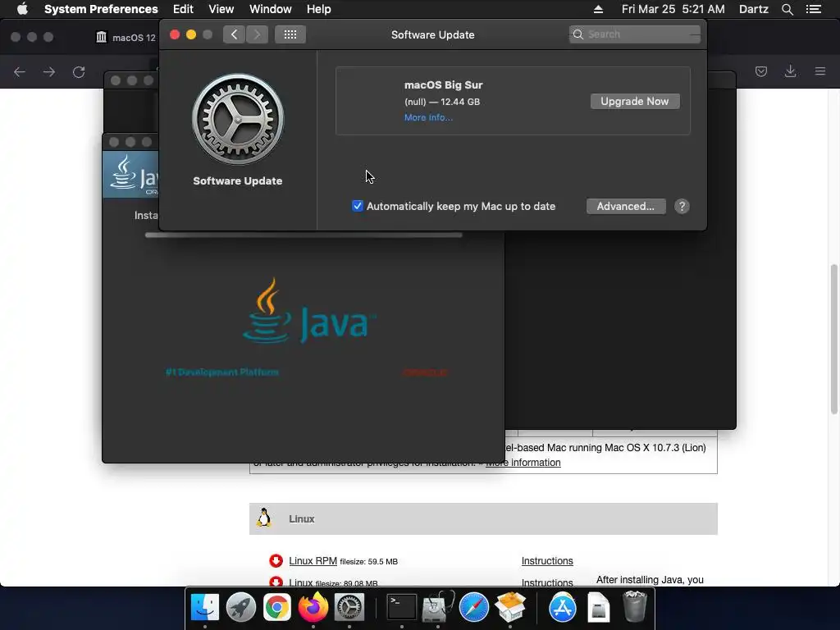Open Launchpad rocket from the Dock
This screenshot has width=840, height=630.
point(240,608)
